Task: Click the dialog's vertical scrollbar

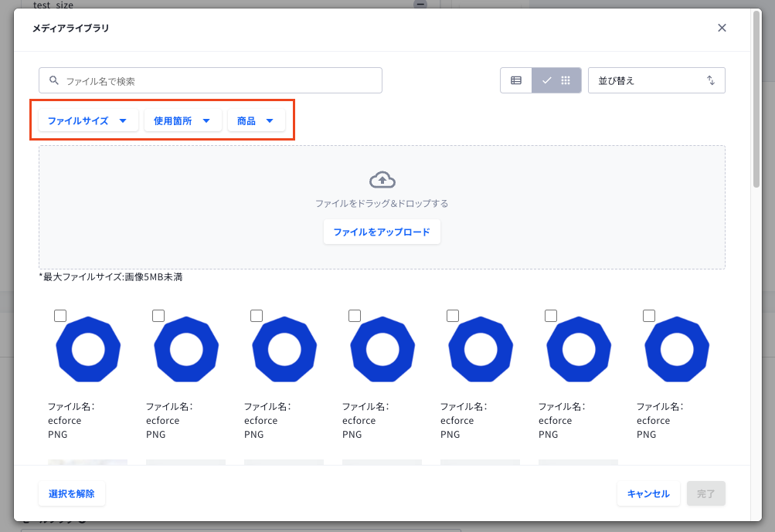Action: click(x=756, y=99)
